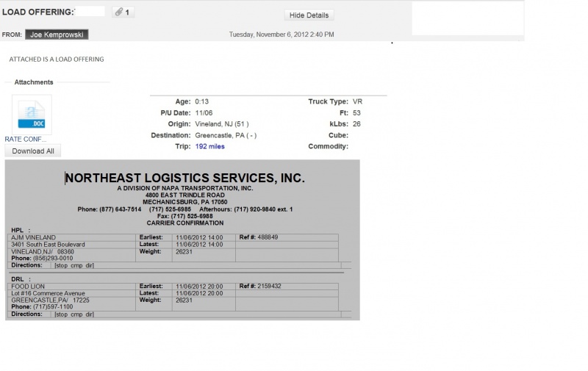Viewport: 588px width, 371px height.
Task: Click the CARRIER CONFIRMATION line
Action: pyautogui.click(x=185, y=223)
